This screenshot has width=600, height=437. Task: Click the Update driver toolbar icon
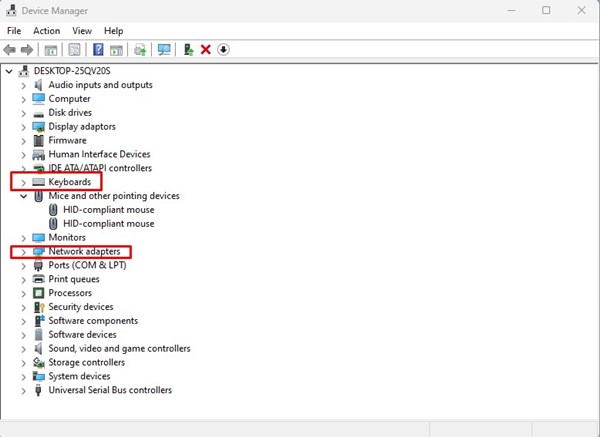click(140, 50)
